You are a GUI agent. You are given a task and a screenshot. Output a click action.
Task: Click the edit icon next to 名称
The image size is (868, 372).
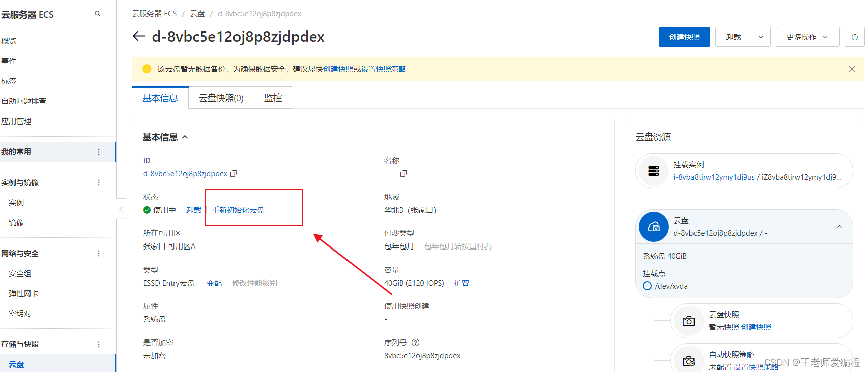point(403,174)
